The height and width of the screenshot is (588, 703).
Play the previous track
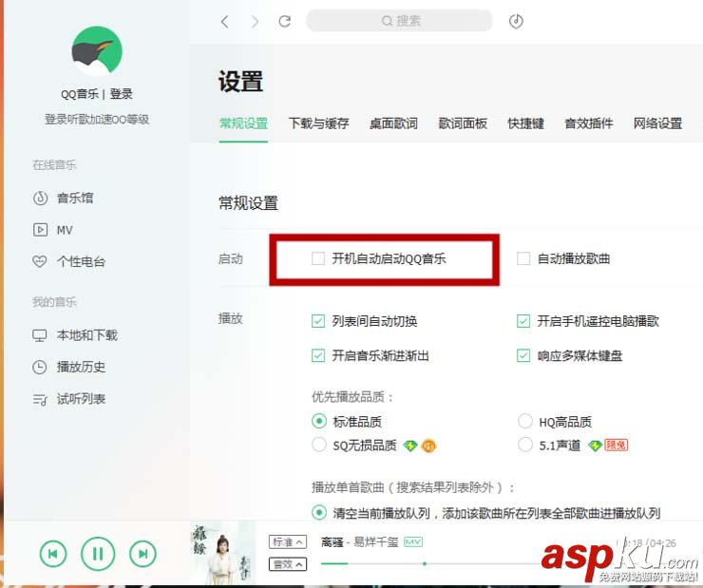click(x=53, y=554)
